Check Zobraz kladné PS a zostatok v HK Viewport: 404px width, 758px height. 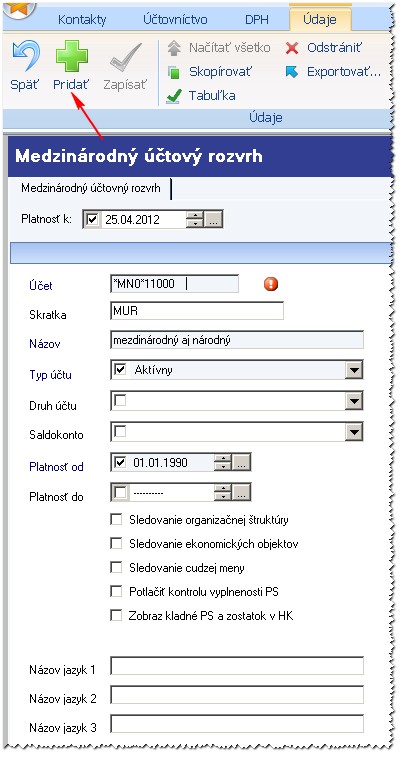tap(116, 615)
